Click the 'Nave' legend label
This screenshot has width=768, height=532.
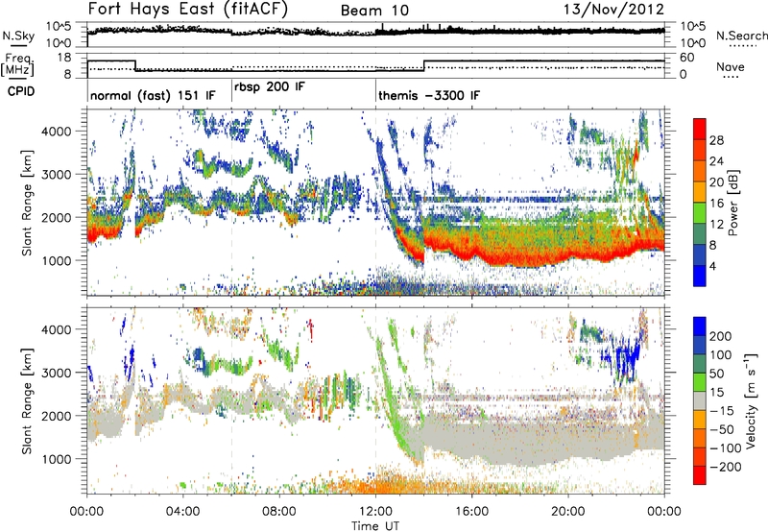click(x=731, y=66)
